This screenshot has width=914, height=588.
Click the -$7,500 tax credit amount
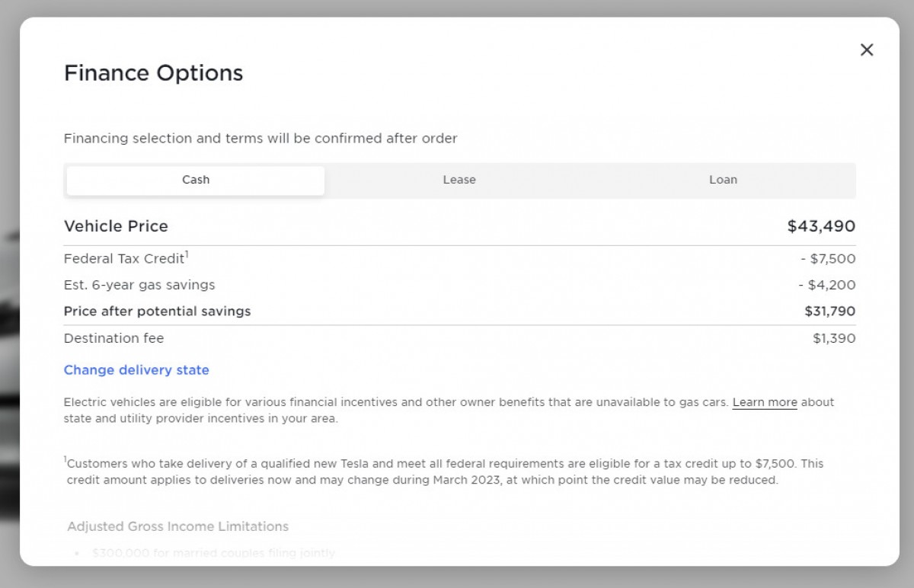click(828, 259)
